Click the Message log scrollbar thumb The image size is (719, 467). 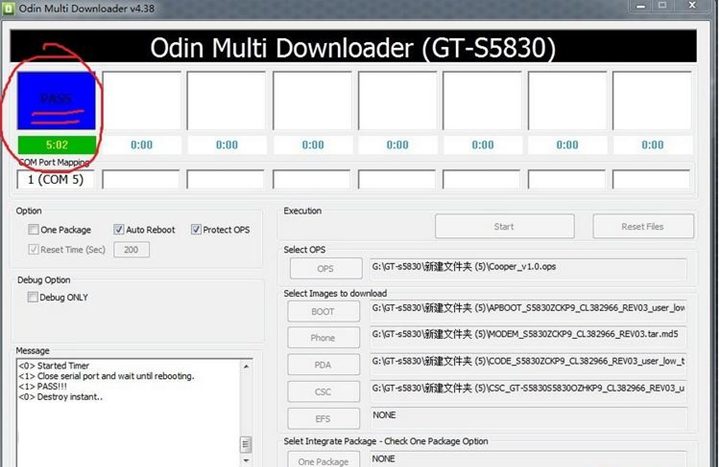246,444
